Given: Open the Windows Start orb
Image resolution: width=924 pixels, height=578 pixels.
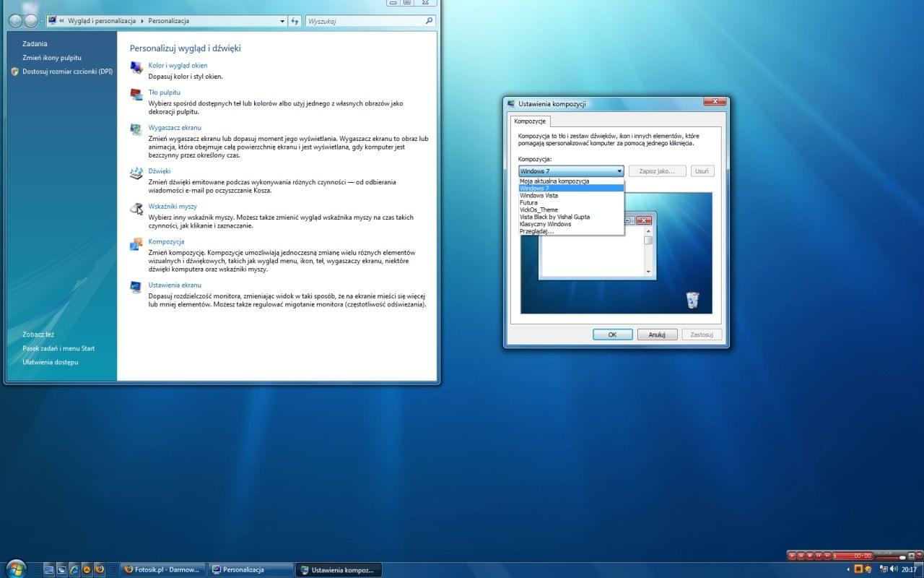Looking at the screenshot, I should point(16,570).
